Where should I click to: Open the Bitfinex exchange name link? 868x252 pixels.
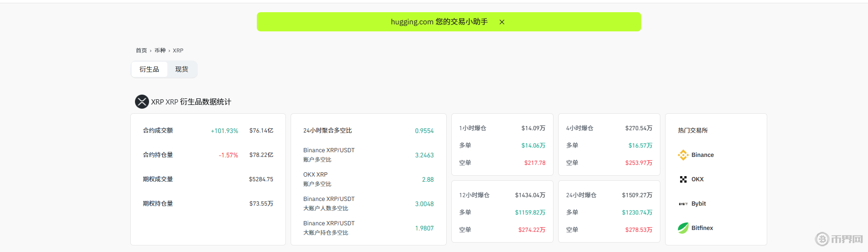pos(702,228)
